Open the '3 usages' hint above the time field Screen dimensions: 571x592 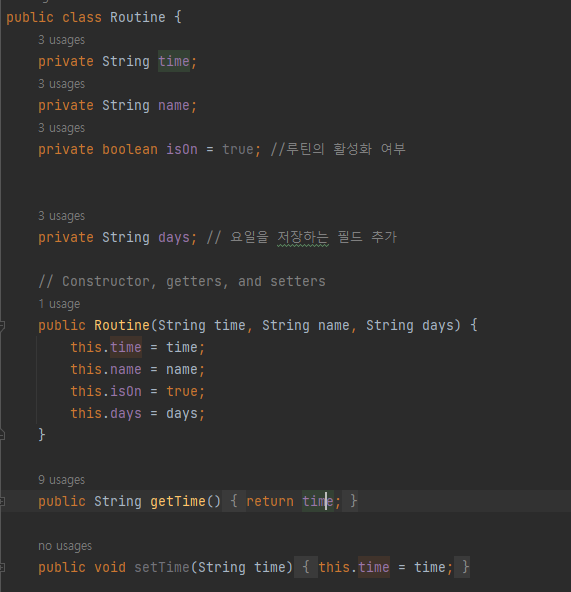tap(62, 40)
